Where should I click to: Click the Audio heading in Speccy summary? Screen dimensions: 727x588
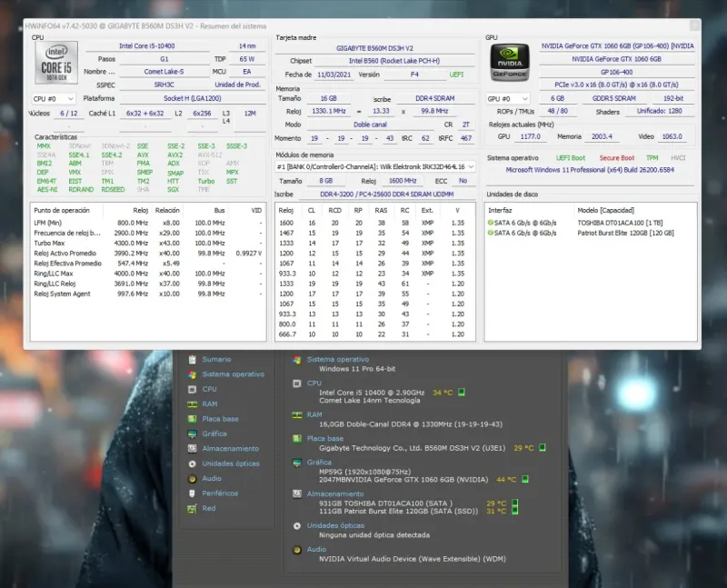click(316, 549)
